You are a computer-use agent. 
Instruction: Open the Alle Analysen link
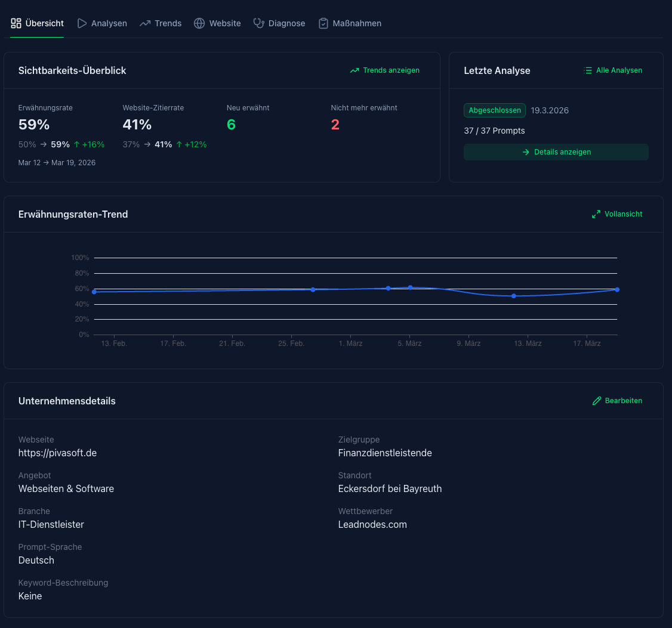[x=619, y=70]
